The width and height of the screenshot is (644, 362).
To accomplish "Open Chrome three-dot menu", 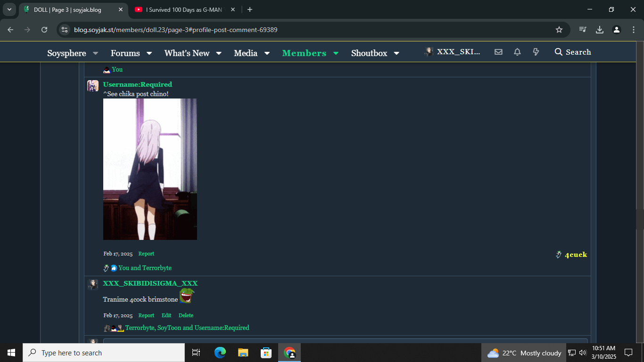I will pyautogui.click(x=633, y=30).
